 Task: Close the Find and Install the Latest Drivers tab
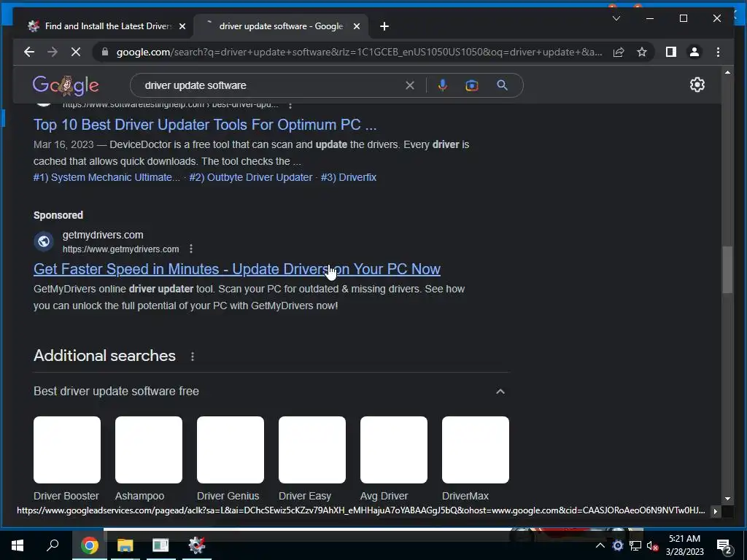pos(182,27)
